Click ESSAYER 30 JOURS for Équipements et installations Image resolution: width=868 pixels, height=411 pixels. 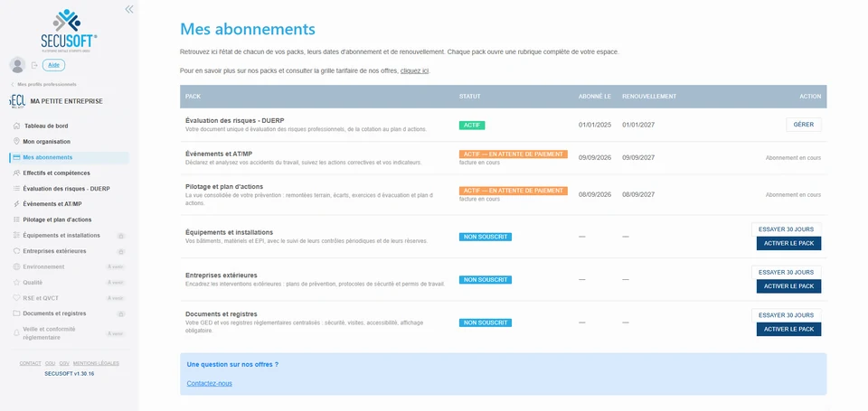[786, 229]
